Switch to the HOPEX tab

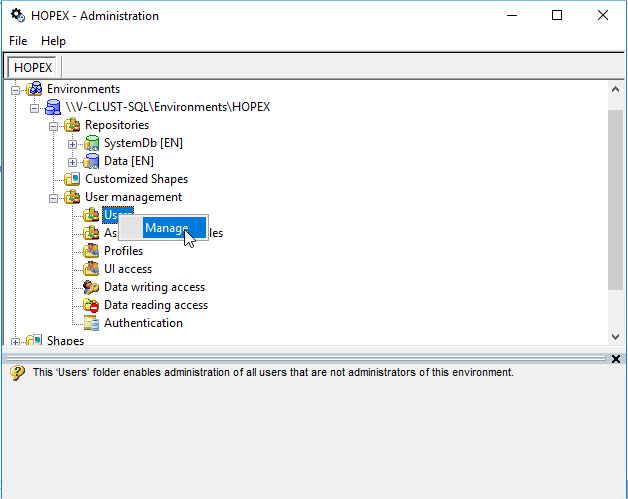[33, 67]
